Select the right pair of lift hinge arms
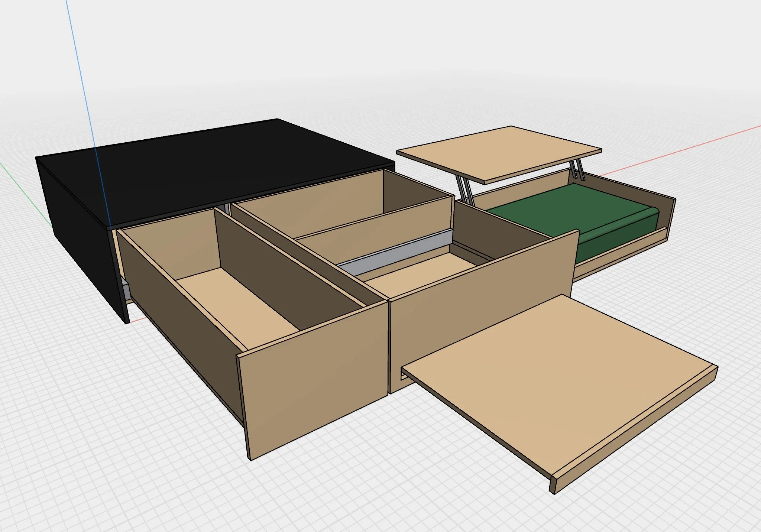 click(x=577, y=169)
